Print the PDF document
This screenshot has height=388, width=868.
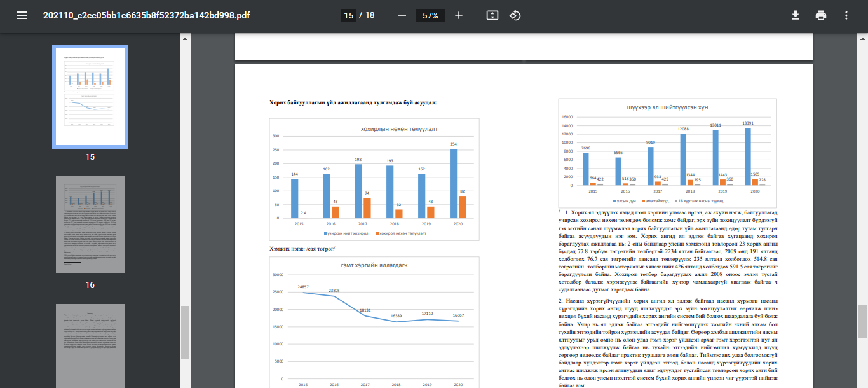[x=821, y=15]
